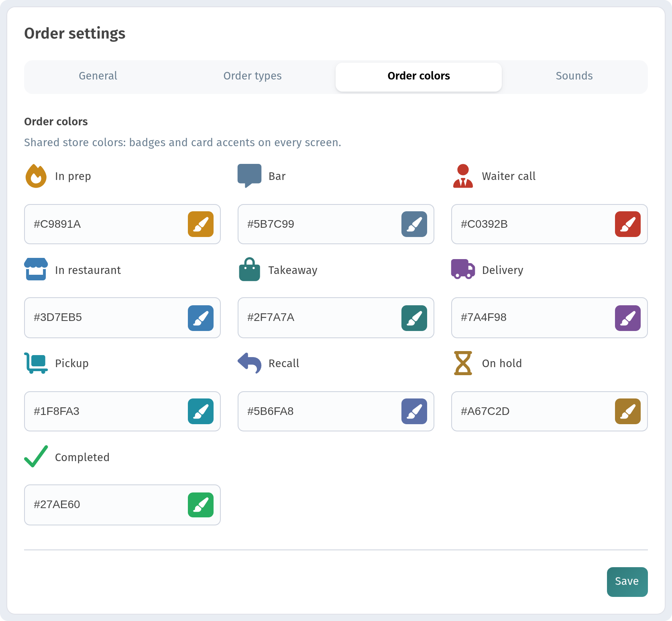This screenshot has width=672, height=621.
Task: Click the Bar speech bubble icon
Action: click(249, 176)
